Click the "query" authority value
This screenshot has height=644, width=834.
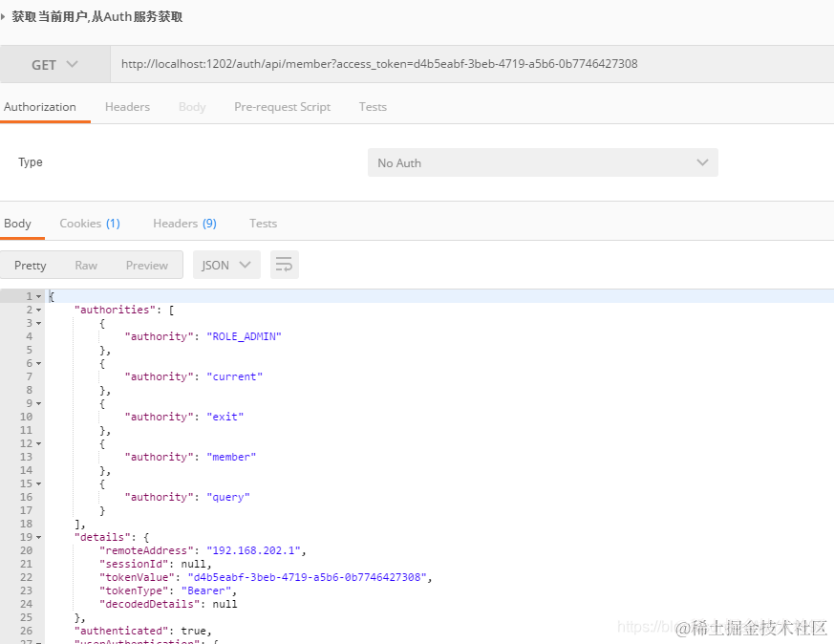[x=228, y=497]
